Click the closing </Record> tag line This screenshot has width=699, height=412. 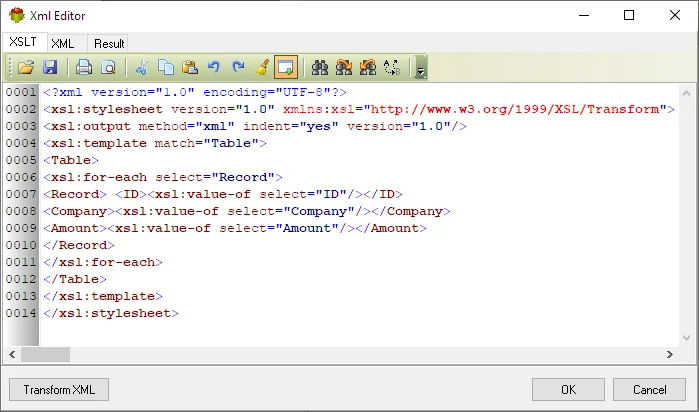pos(79,245)
